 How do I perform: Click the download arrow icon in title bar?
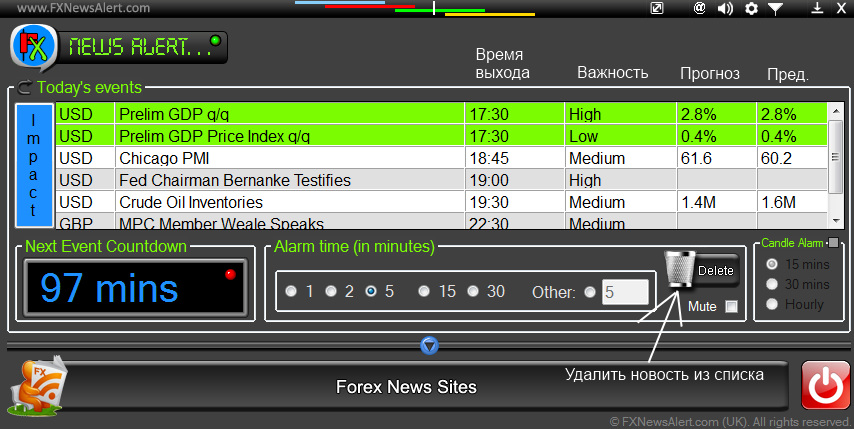tap(817, 8)
